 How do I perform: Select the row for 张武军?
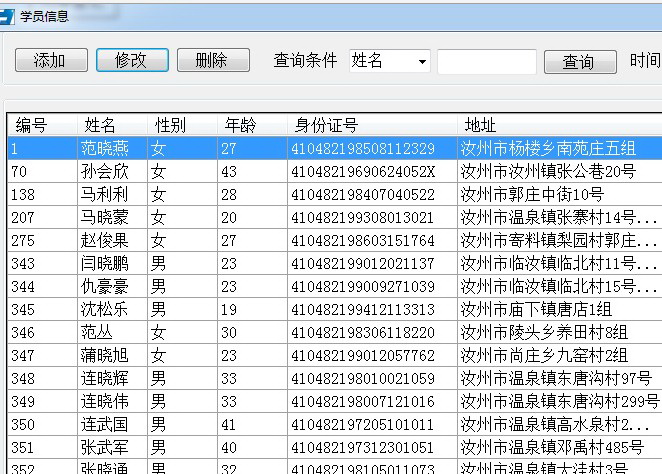[335, 447]
